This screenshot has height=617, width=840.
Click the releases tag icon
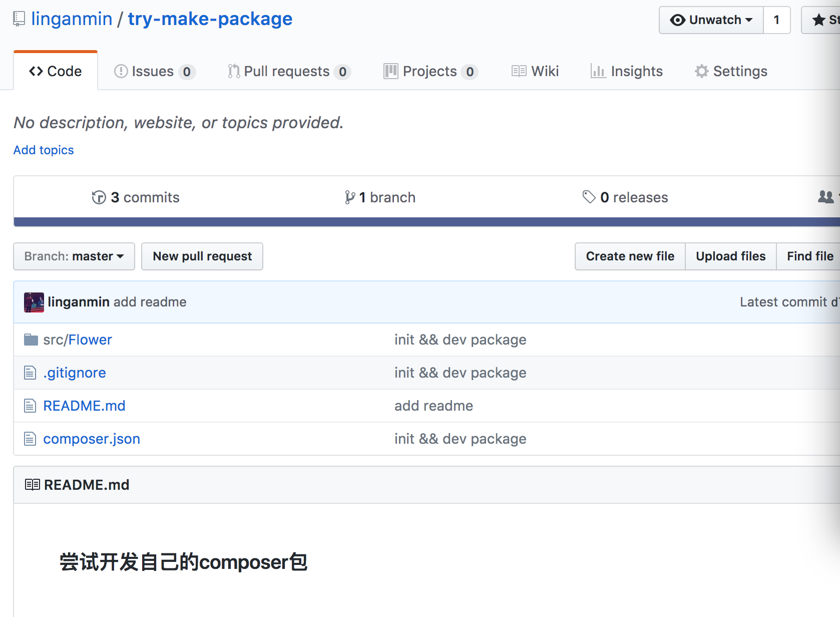click(x=589, y=197)
